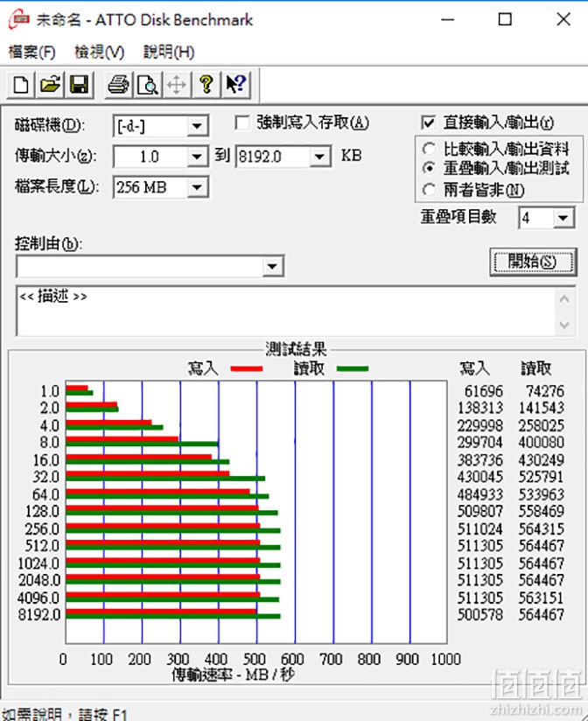Click the 寫入 results column header
The height and width of the screenshot is (721, 588).
click(x=474, y=368)
